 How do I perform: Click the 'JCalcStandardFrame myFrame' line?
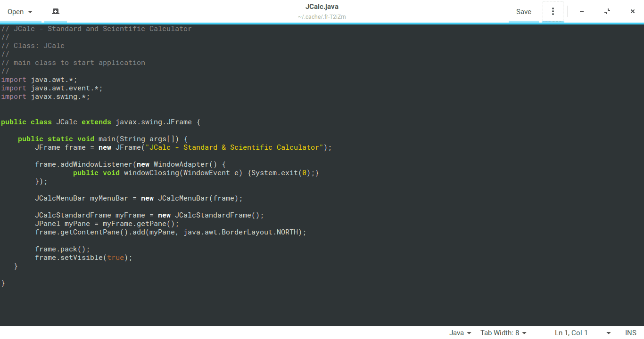(x=149, y=215)
